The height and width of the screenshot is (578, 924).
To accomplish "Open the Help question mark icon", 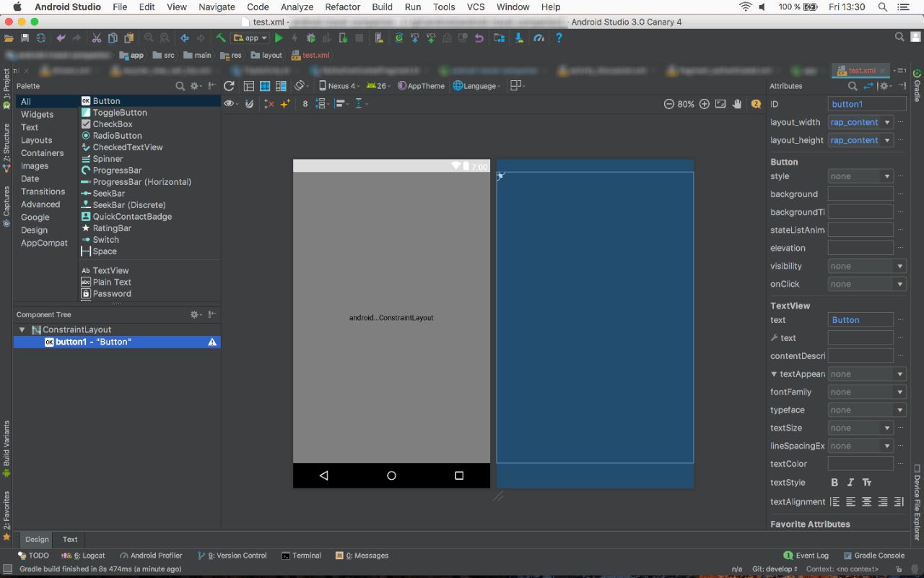I will [558, 38].
